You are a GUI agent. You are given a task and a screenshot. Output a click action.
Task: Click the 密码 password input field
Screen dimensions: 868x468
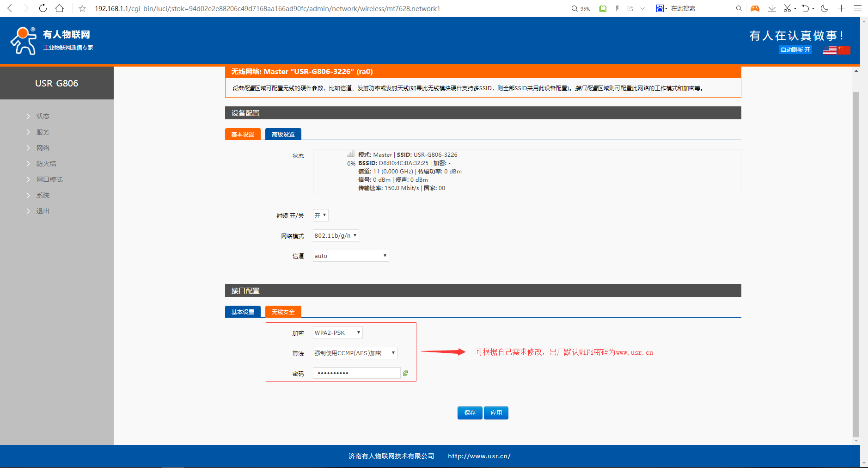click(x=356, y=373)
